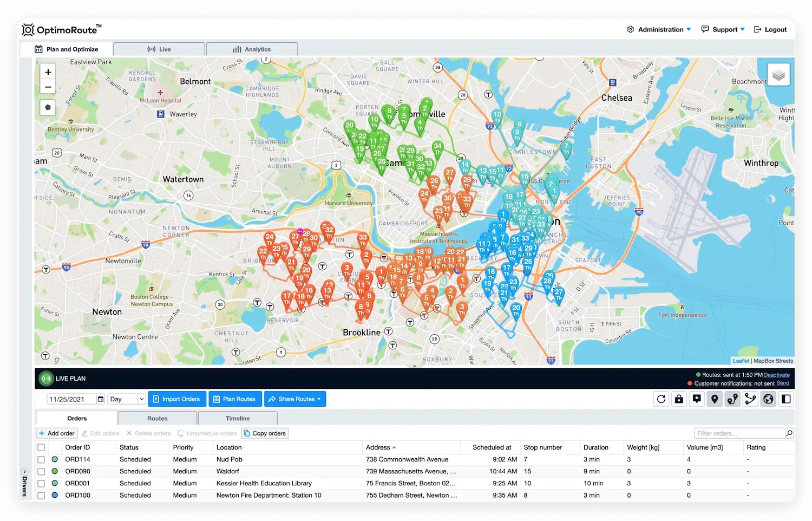Toggle the map pin markers button
Image resolution: width=812 pixels, height=521 pixels.
pyautogui.click(x=715, y=399)
